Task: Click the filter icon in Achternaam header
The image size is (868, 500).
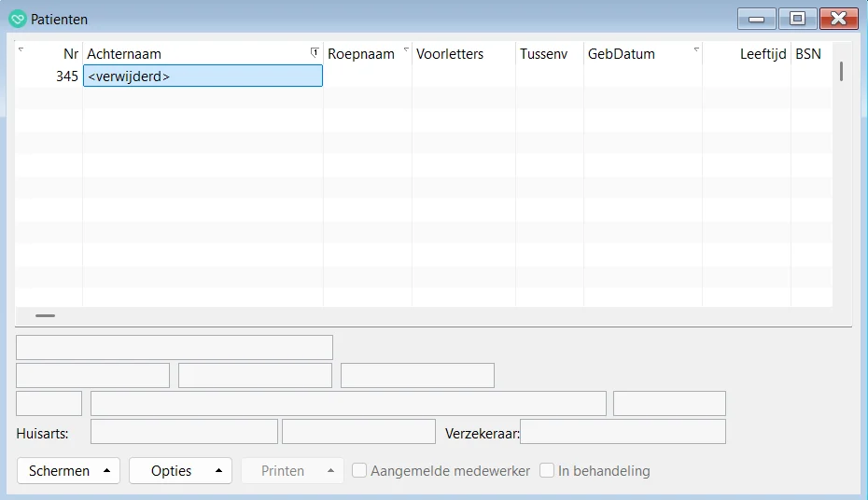Action: point(315,52)
